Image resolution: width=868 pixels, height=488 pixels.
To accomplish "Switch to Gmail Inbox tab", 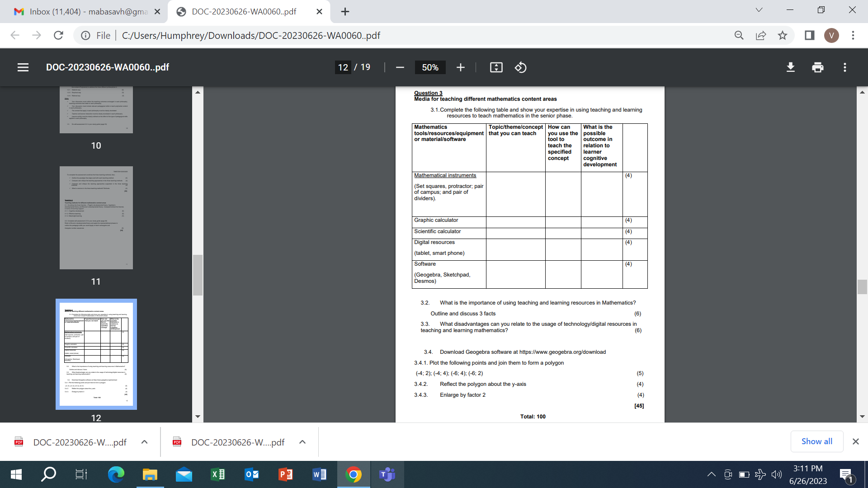I will 84,12.
